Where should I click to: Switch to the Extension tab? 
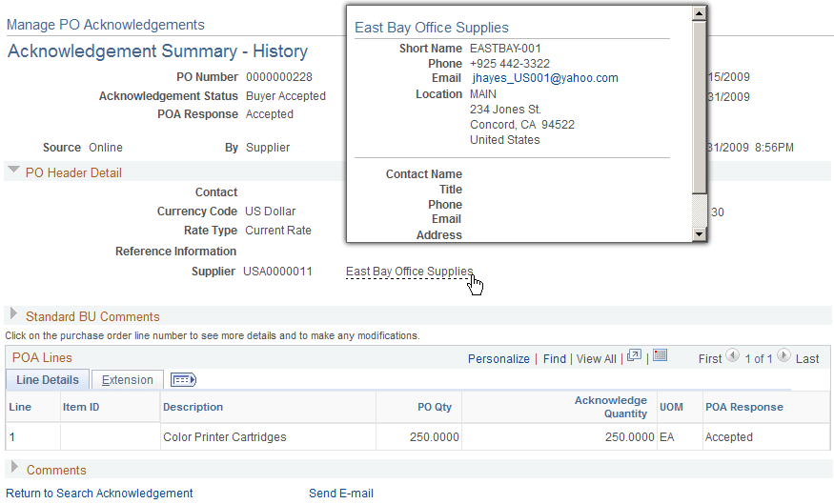pos(128,379)
